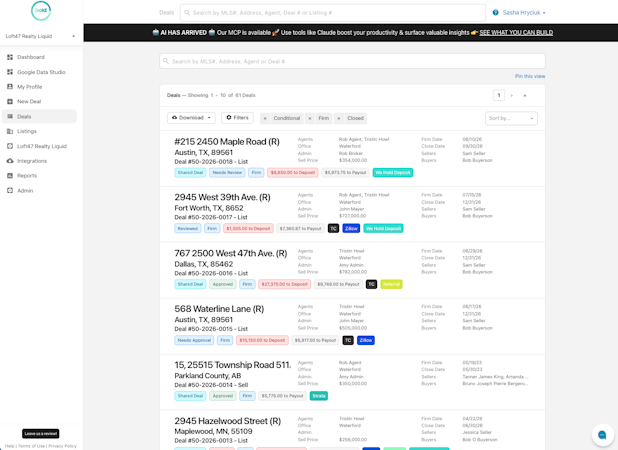Click the deals list search field
This screenshot has width=618, height=450.
[x=352, y=61]
